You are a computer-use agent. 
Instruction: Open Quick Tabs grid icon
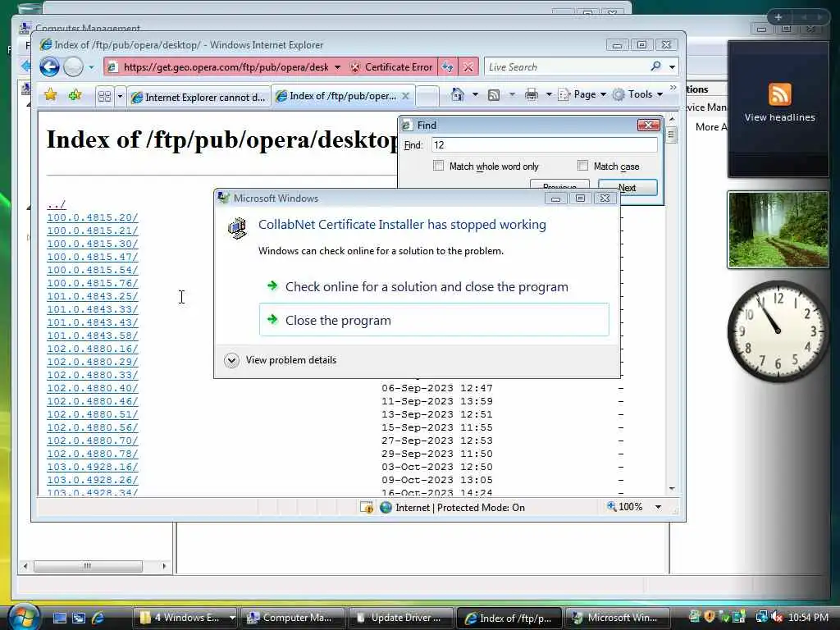(104, 97)
